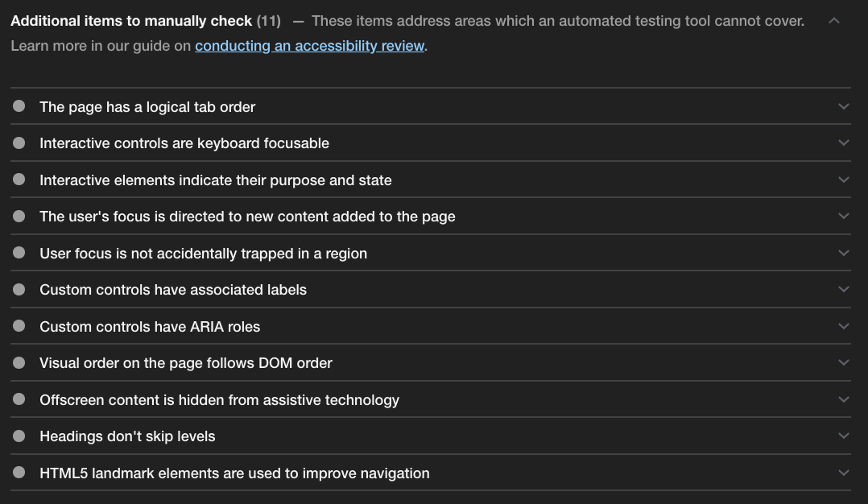
Task: Click gray circle next to purpose and state
Action: click(x=19, y=180)
